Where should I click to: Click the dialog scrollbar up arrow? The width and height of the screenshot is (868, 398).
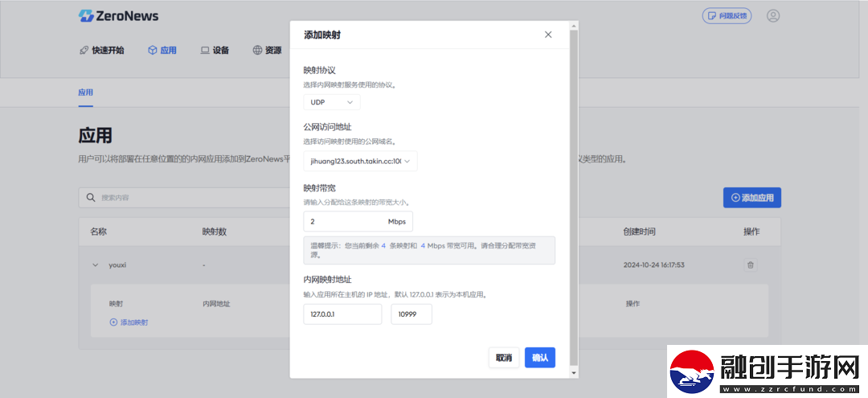[574, 25]
